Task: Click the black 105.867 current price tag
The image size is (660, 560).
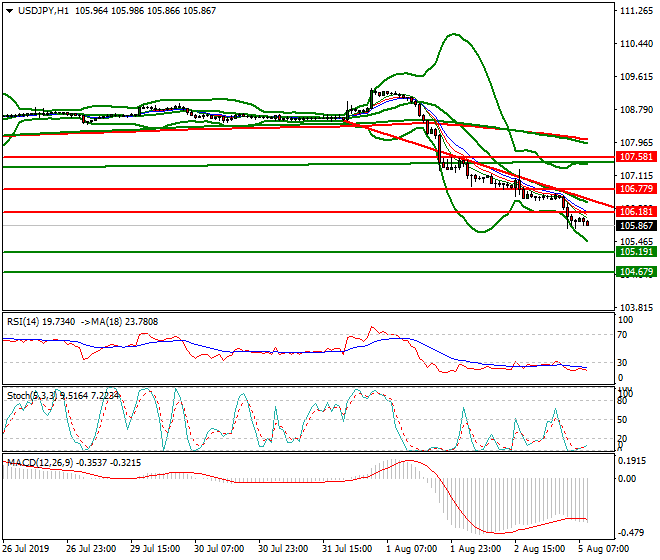Action: (x=636, y=226)
